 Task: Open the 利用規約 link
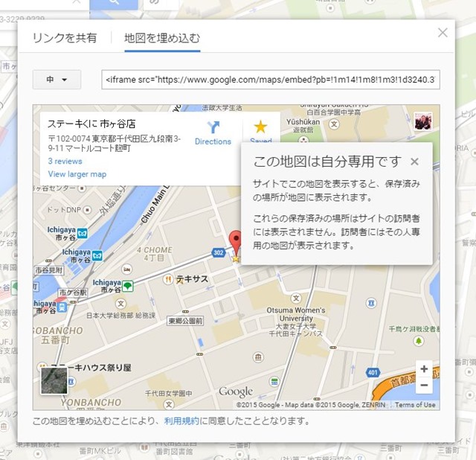point(181,421)
